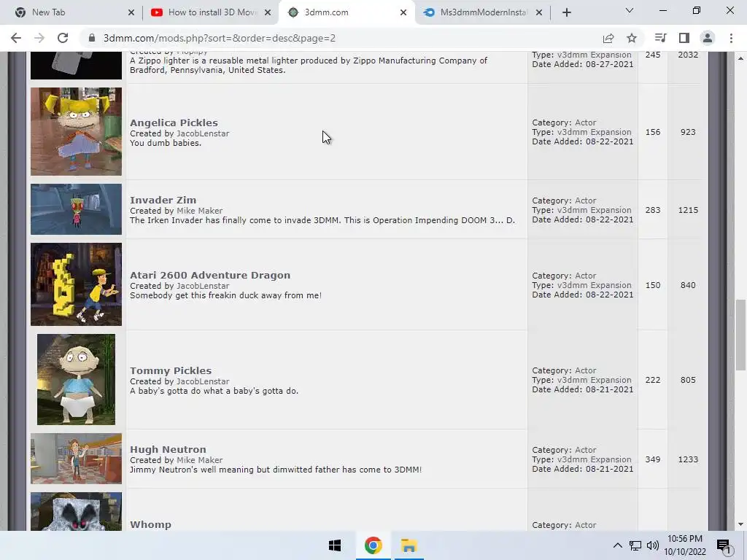Click the Hugh Neutron thumbnail image
This screenshot has height=560, width=747.
pos(76,459)
